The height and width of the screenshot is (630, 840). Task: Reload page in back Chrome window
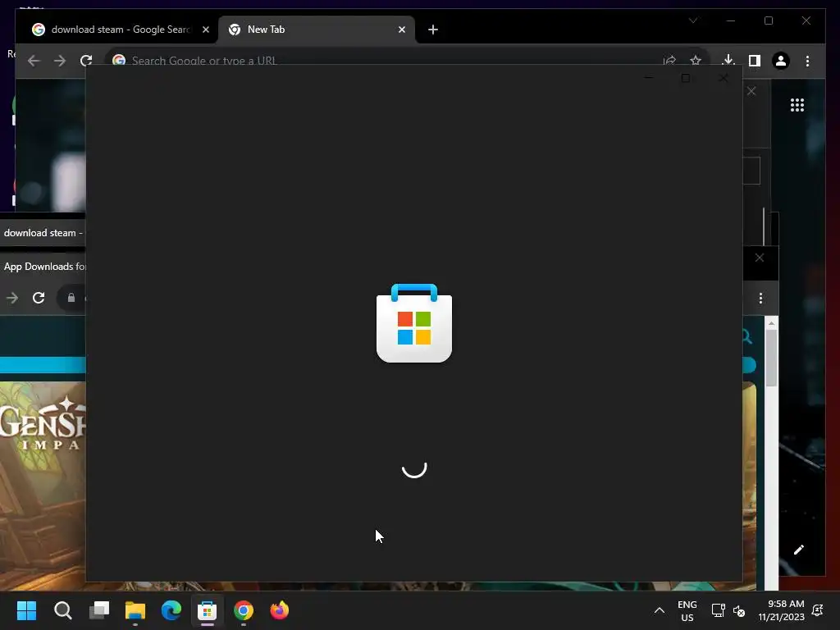(39, 298)
